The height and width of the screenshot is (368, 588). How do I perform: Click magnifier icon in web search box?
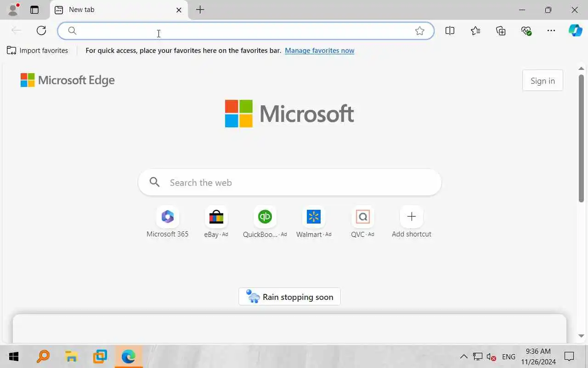tap(155, 183)
